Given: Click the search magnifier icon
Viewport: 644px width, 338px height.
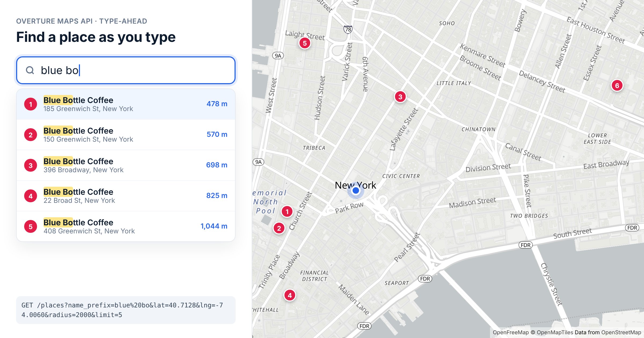Looking at the screenshot, I should pyautogui.click(x=30, y=70).
